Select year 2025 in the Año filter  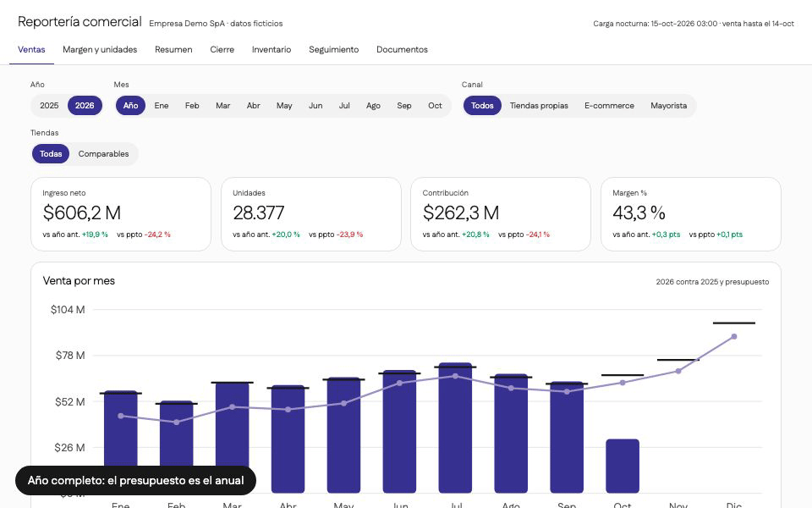(x=49, y=106)
